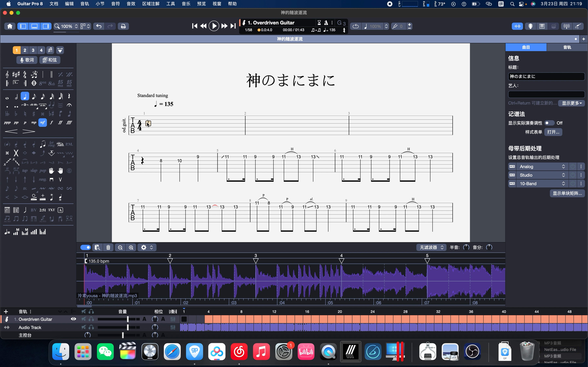Switch to the 音轨 inspector tab

tap(567, 47)
